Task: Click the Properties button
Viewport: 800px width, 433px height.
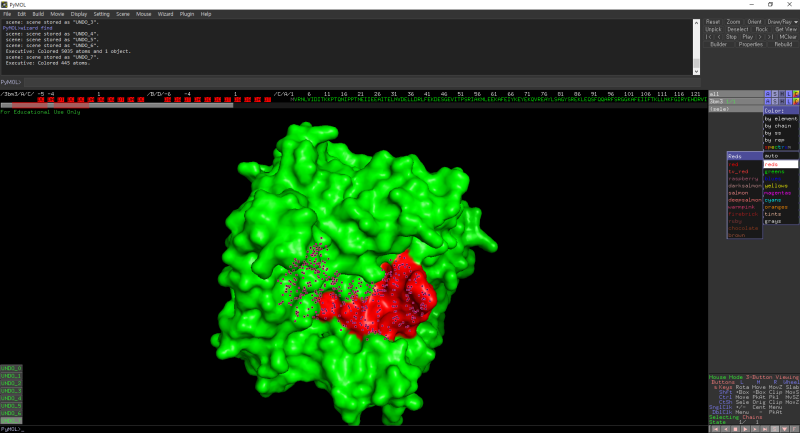Action: (751, 44)
